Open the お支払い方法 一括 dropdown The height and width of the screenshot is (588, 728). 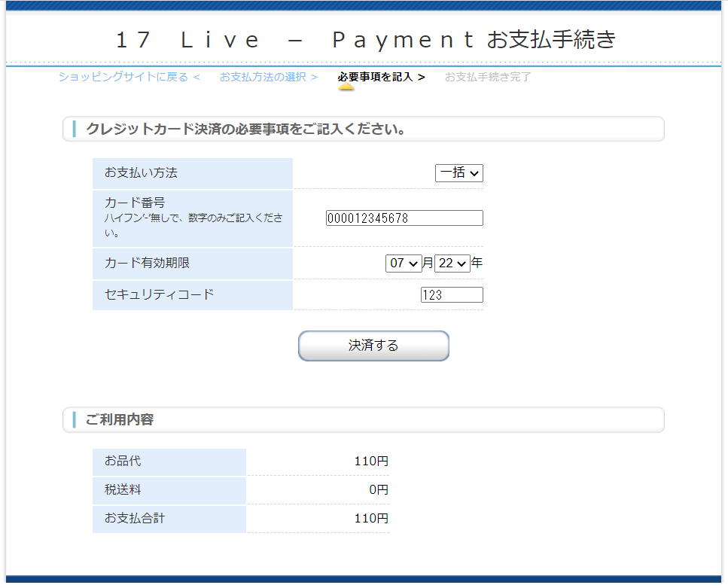pos(458,173)
